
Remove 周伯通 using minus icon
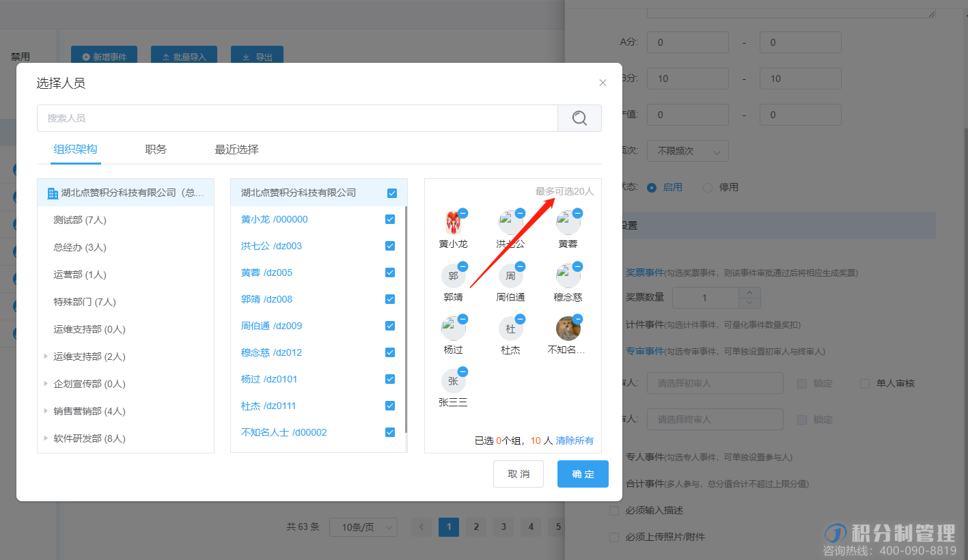(x=520, y=266)
